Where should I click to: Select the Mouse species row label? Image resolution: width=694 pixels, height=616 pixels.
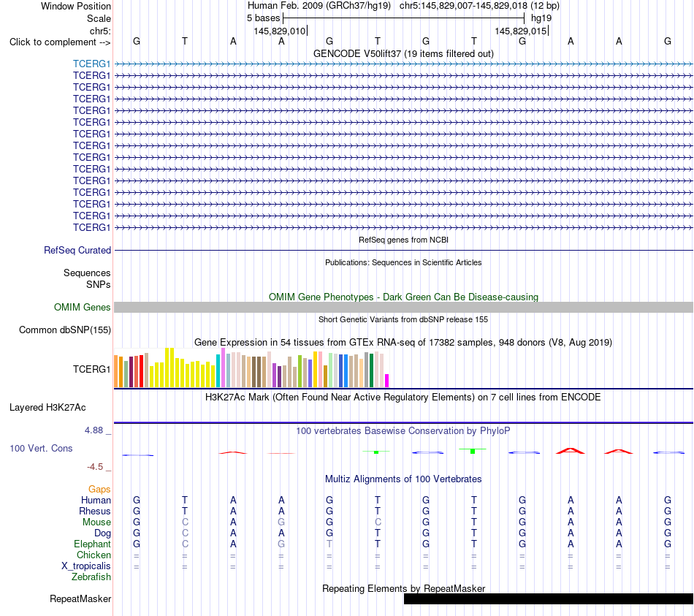point(96,522)
